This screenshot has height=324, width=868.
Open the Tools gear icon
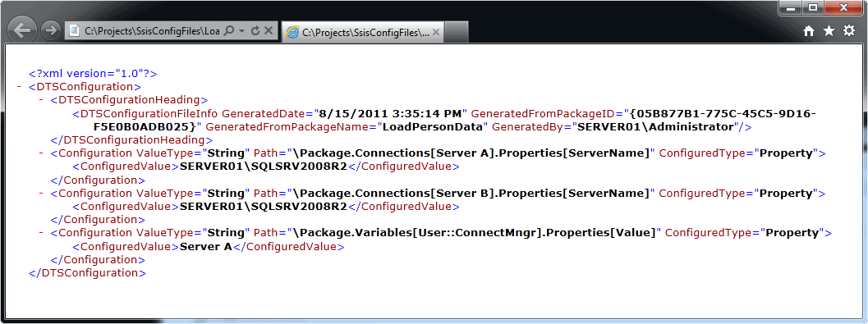tap(848, 31)
